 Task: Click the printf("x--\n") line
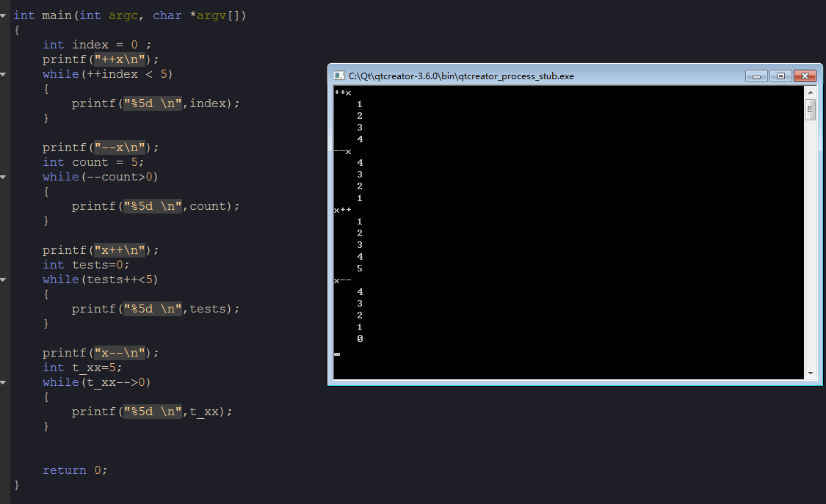[100, 353]
